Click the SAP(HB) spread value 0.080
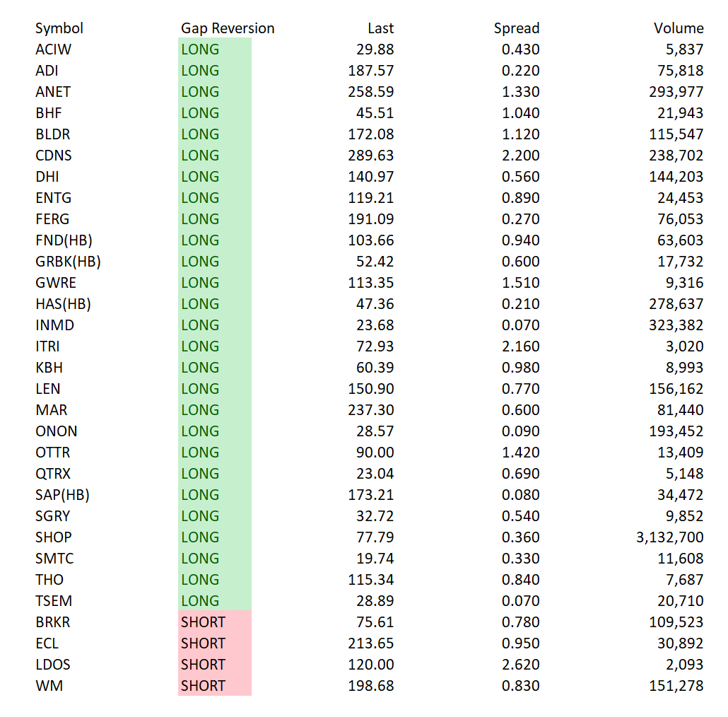 [x=520, y=494]
